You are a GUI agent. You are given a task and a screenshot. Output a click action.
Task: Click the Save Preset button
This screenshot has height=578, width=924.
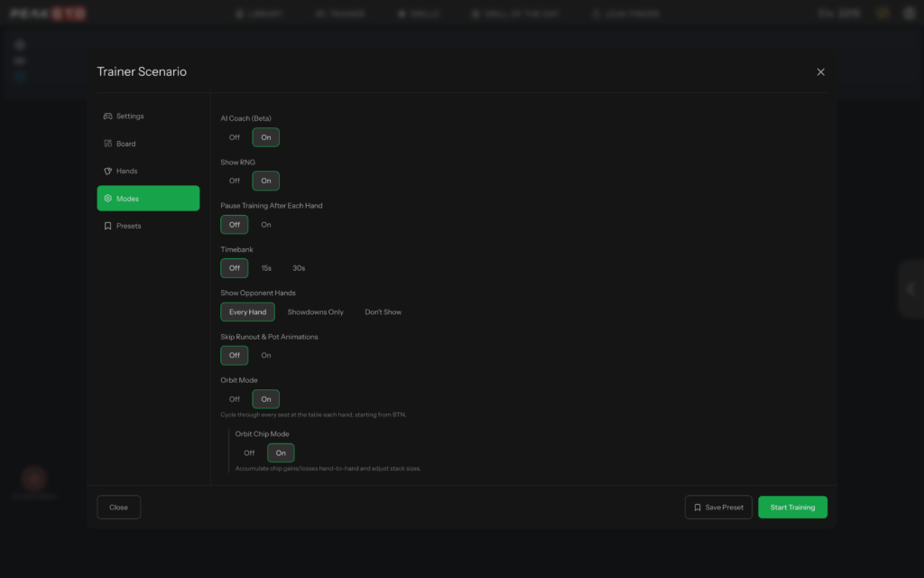[718, 508]
